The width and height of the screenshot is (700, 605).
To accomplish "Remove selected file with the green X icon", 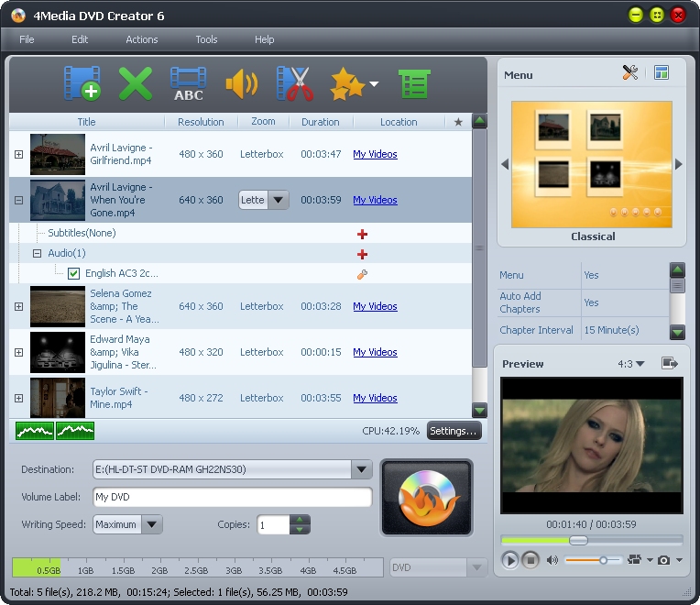I will coord(136,83).
